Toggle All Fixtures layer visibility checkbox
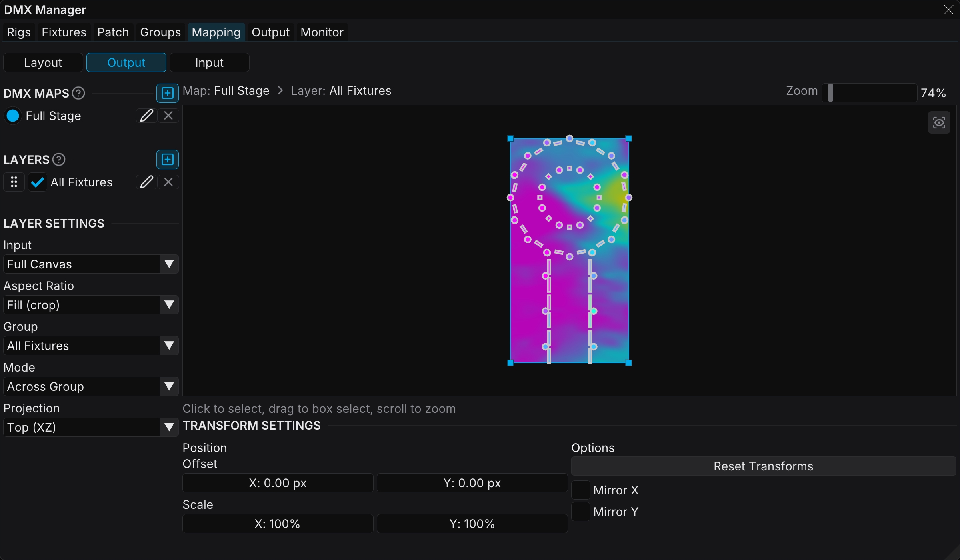 38,182
